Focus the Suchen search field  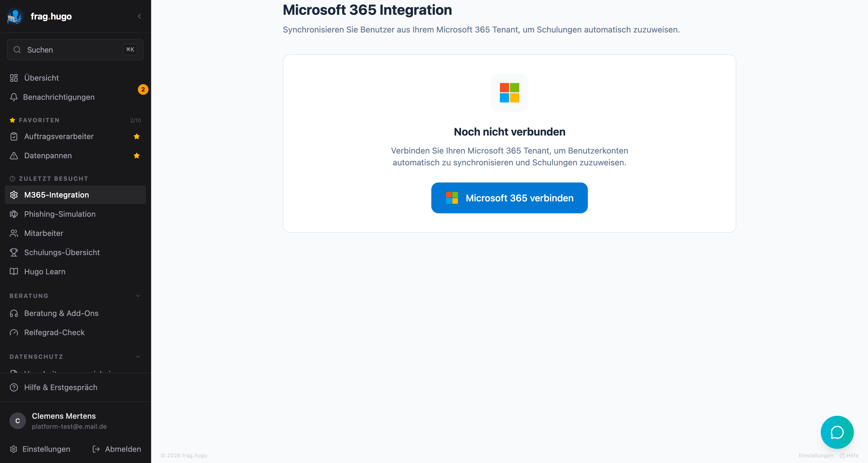75,50
